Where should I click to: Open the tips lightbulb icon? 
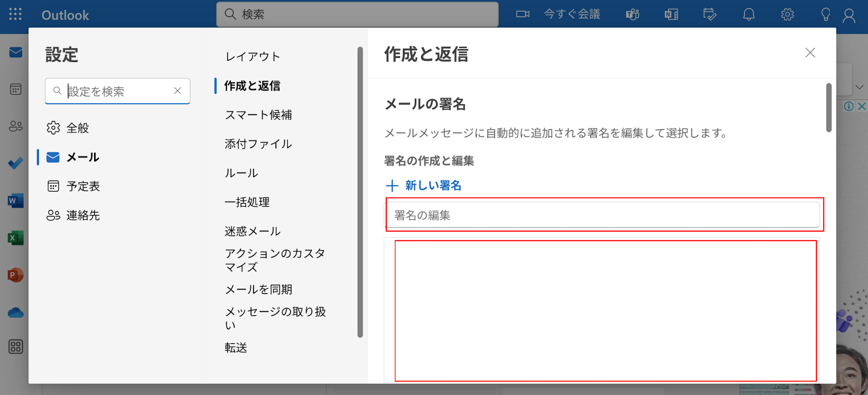tap(825, 14)
